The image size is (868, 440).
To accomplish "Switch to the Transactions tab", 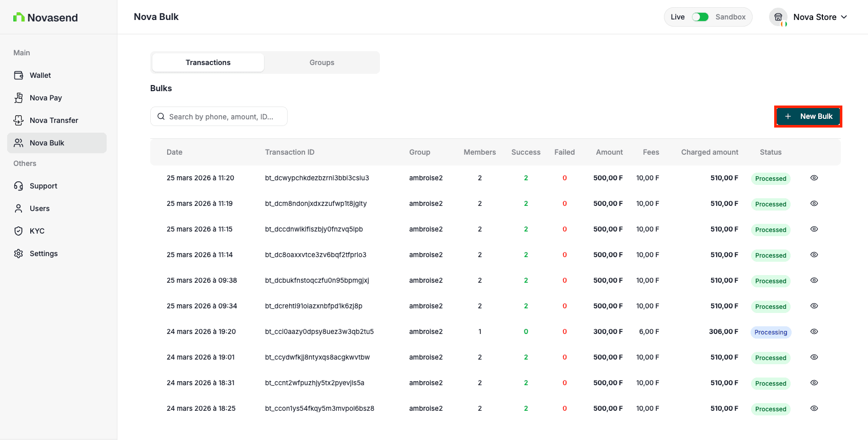I will tap(208, 62).
